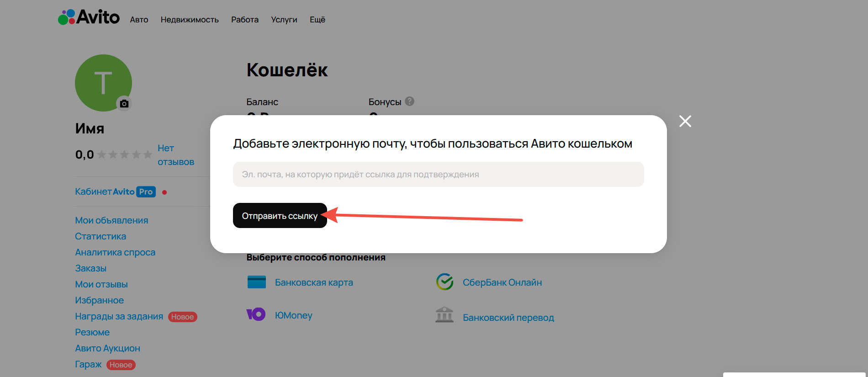This screenshot has width=868, height=377.
Task: Click the Avito logo
Action: point(89,17)
